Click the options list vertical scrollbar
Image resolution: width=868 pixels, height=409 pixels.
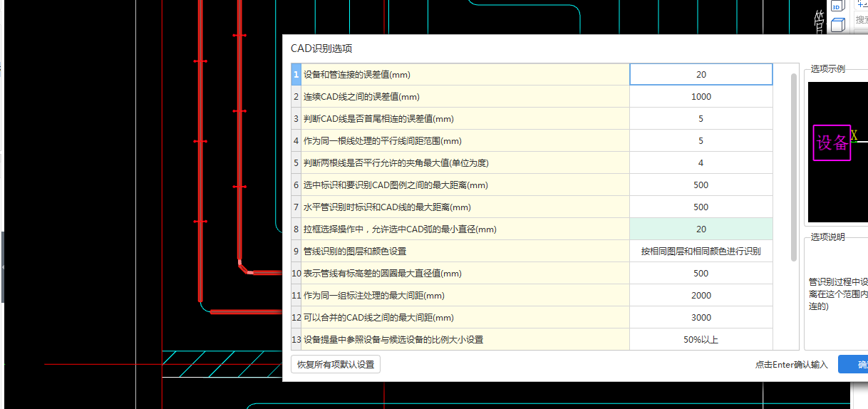[794, 167]
